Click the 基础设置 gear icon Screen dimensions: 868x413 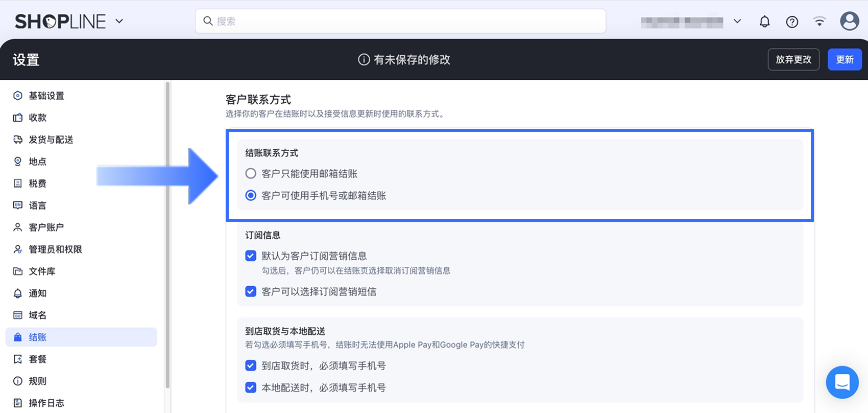(18, 96)
